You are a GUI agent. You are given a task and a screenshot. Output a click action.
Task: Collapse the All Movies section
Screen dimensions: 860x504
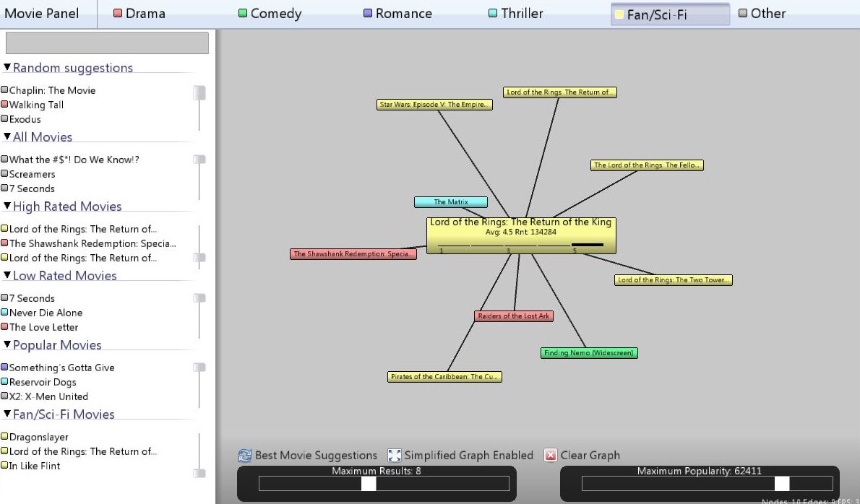[7, 136]
